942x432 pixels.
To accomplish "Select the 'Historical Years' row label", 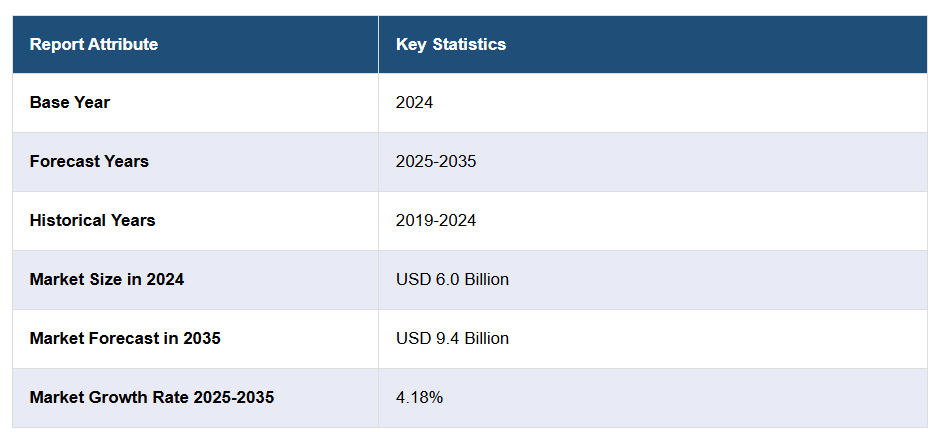I will [92, 220].
